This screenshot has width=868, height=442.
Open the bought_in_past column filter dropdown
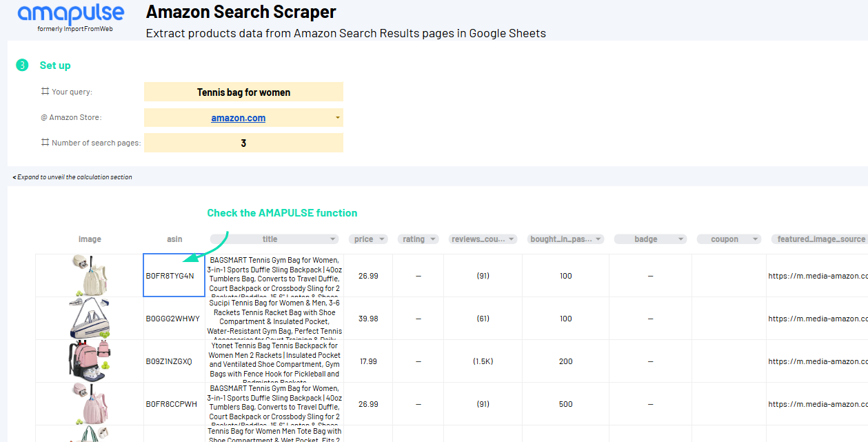pos(598,239)
